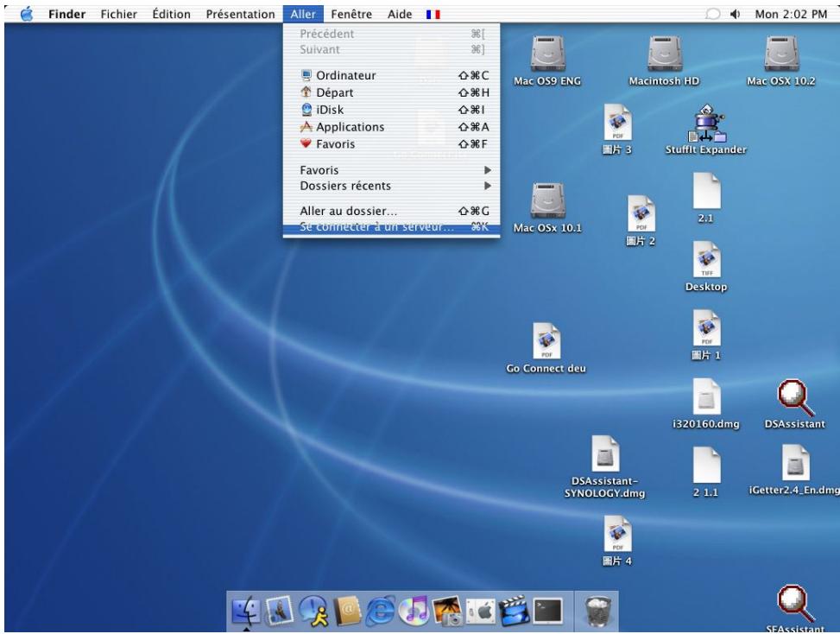Open the Finder icon in the Dock

pos(246,611)
